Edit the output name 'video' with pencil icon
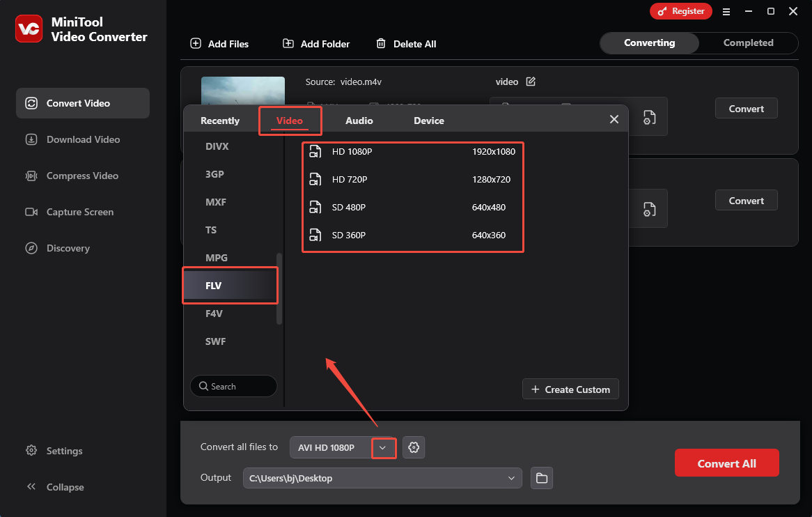Image resolution: width=812 pixels, height=517 pixels. 531,82
